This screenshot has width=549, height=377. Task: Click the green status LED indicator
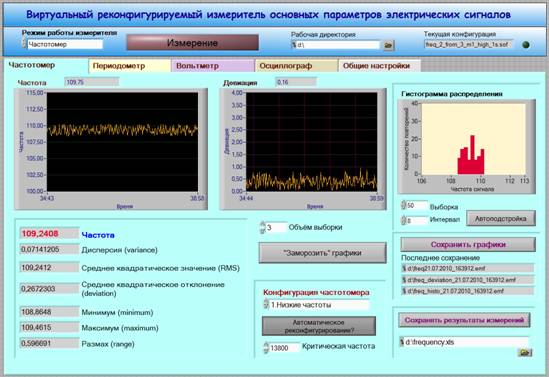pos(526,45)
